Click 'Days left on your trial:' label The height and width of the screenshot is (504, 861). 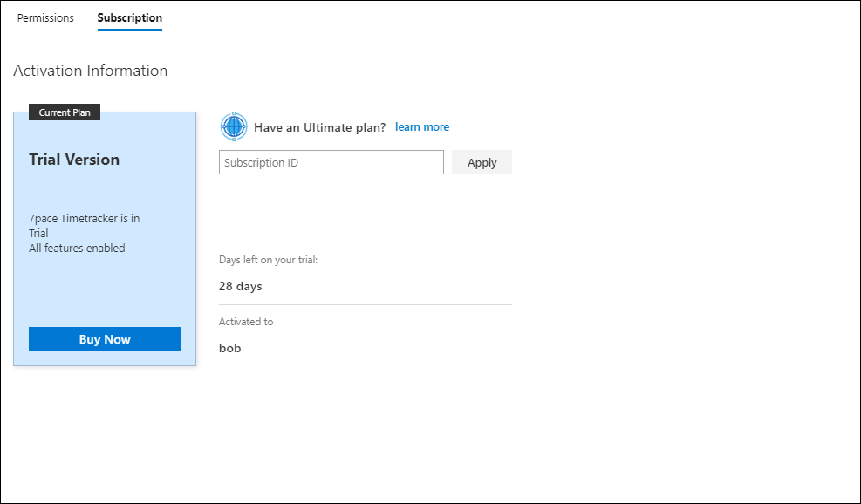268,260
